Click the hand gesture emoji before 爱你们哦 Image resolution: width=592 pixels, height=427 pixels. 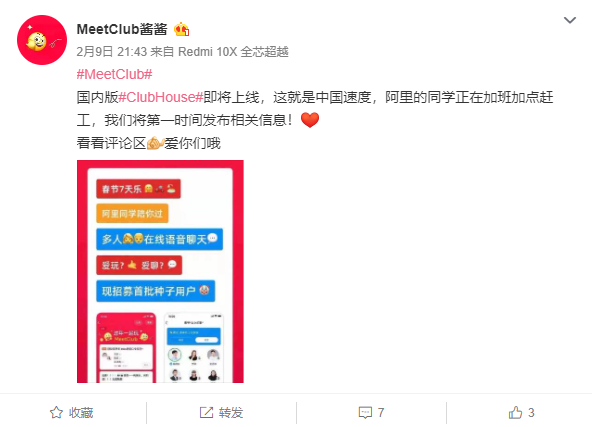click(155, 143)
